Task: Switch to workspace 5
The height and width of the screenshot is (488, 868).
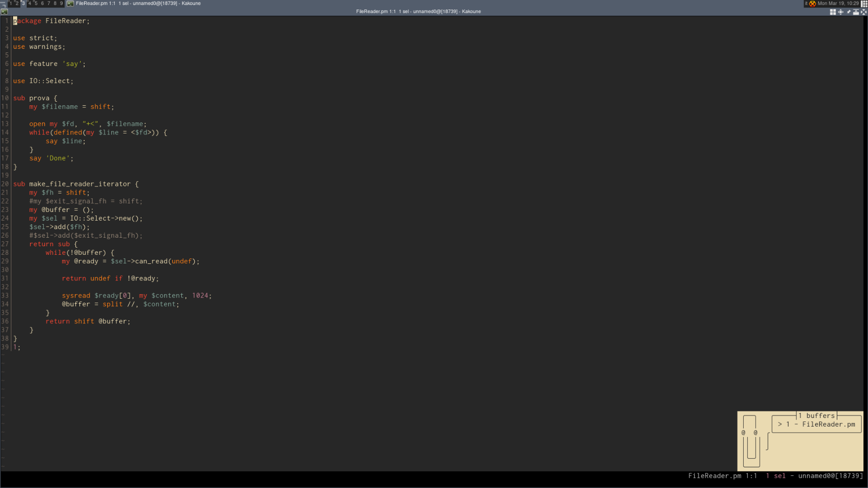Action: 36,3
